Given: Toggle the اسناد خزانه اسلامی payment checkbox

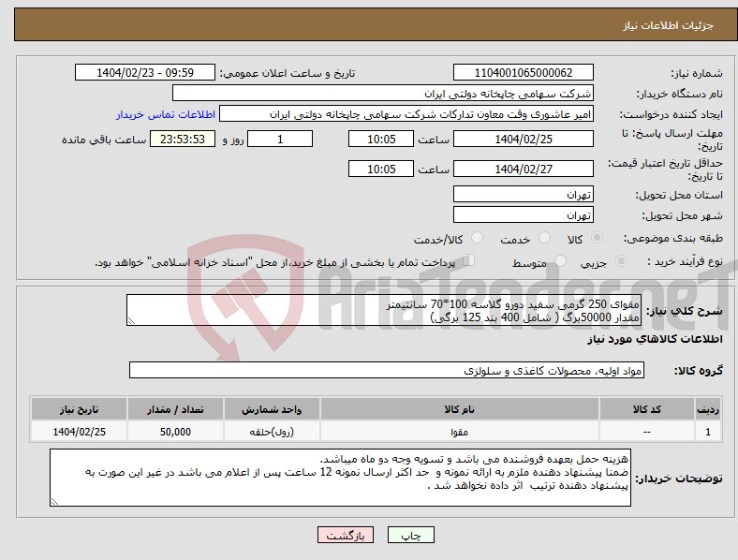Looking at the screenshot, I should [469, 260].
